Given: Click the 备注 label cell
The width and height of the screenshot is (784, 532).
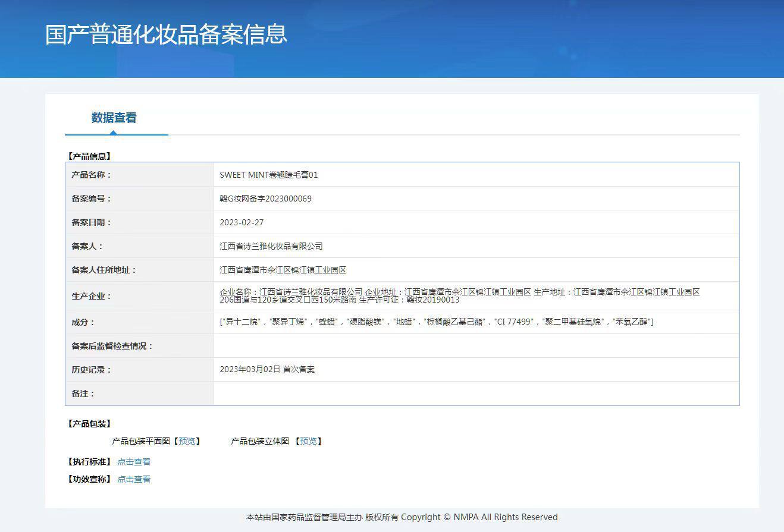Looking at the screenshot, I should click(140, 394).
